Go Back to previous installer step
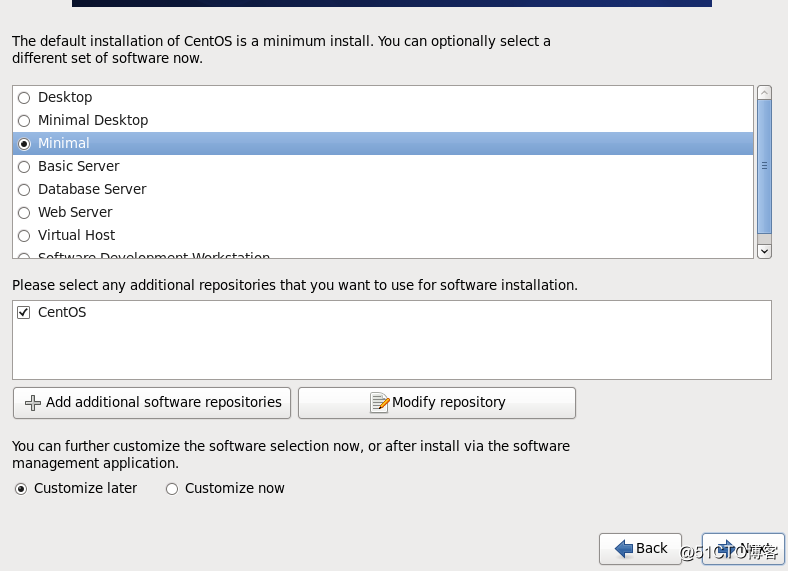 point(640,548)
